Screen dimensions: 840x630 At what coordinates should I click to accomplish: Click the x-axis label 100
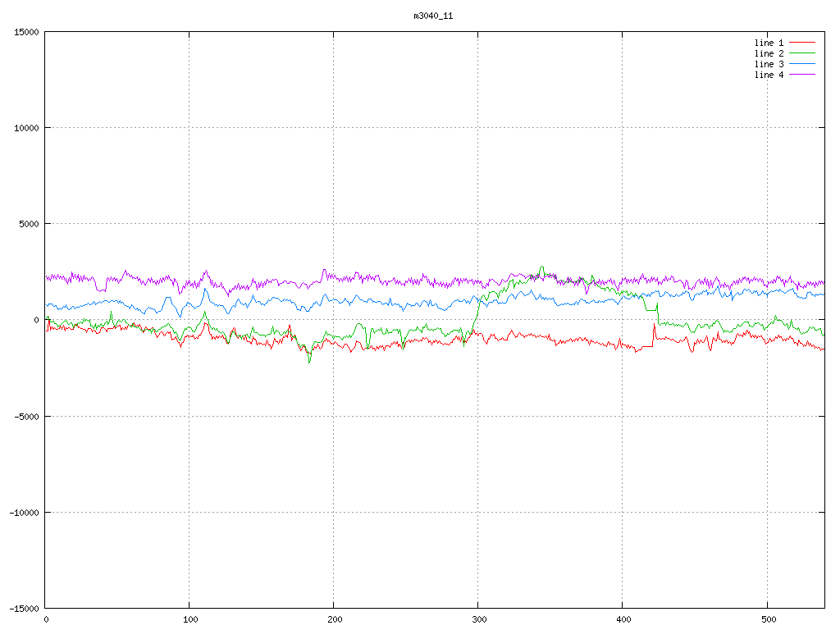click(x=190, y=620)
